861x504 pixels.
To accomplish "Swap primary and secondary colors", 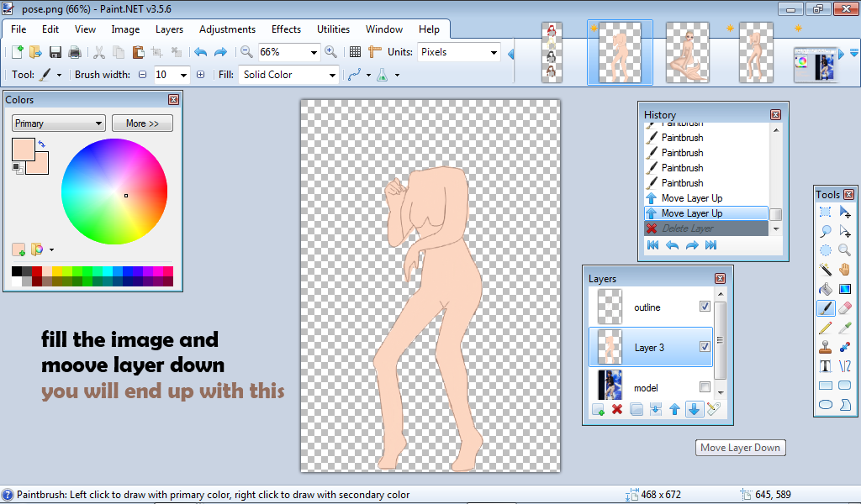I will click(42, 144).
